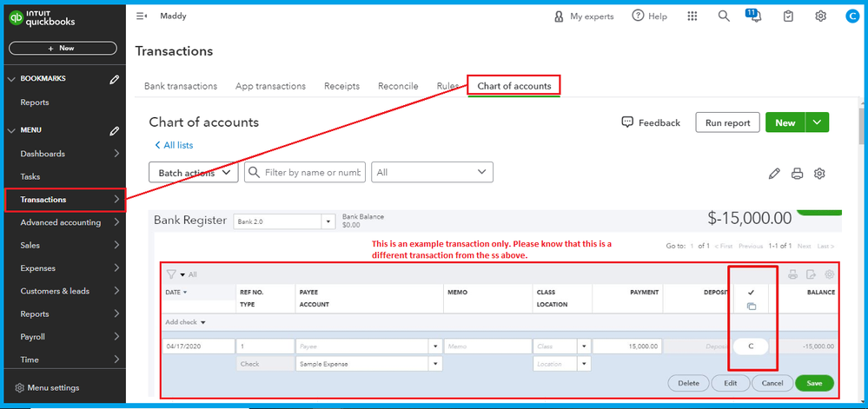Click the checkmark reconcile column header
Viewport: 868px width, 409px height.
[752, 293]
